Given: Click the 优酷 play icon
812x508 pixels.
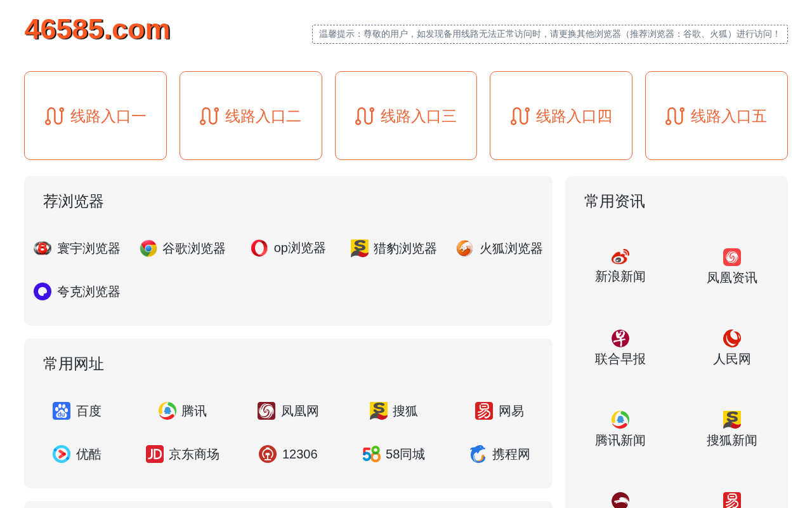Looking at the screenshot, I should [62, 454].
